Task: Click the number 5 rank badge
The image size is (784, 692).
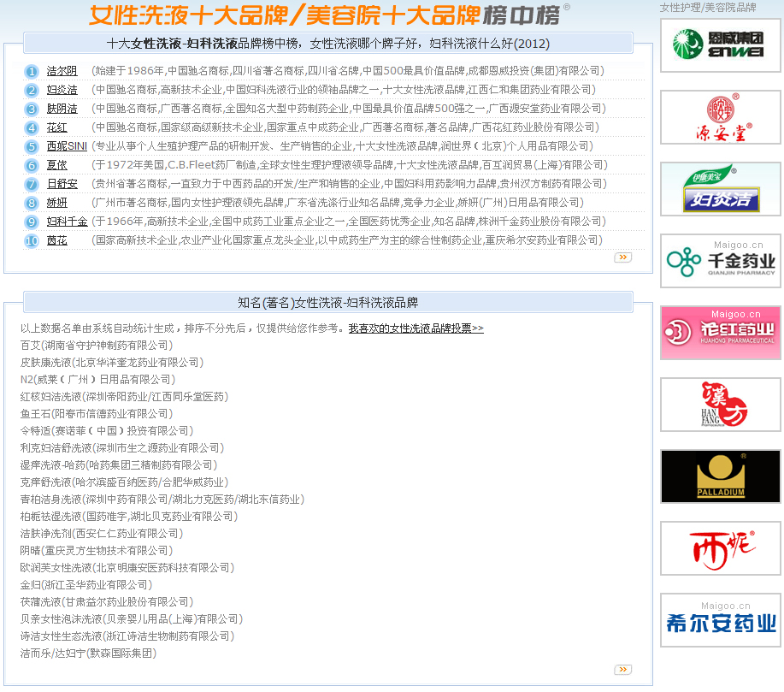Action: (32, 146)
